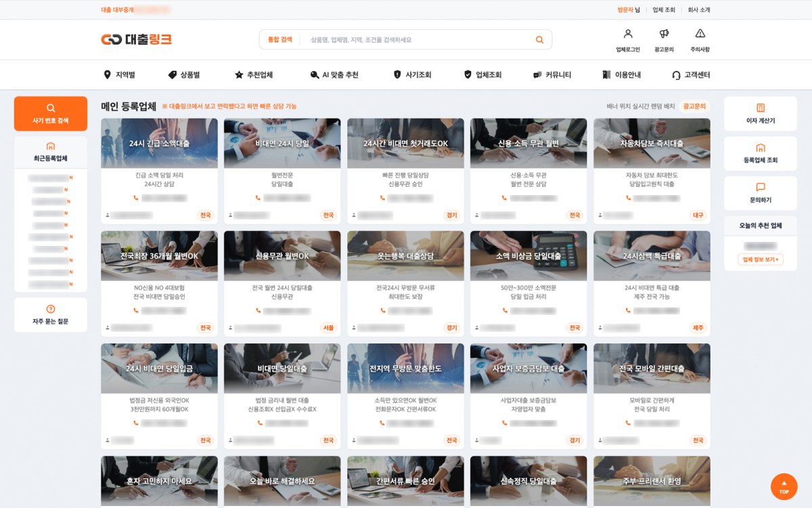The height and width of the screenshot is (508, 812).
Task: Click text 소득만 있으면OK 월변OK
Action: 405,400
